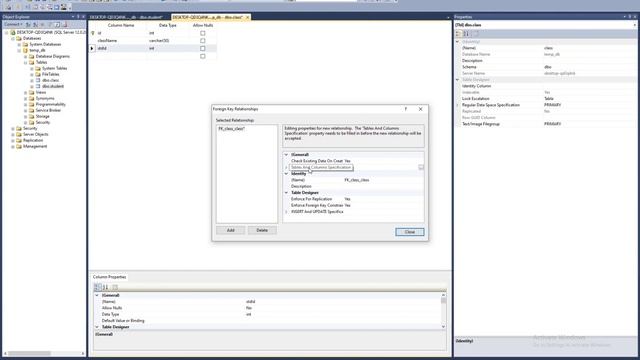Click the temp_db database icon
The width and height of the screenshot is (640, 360).
click(x=25, y=50)
